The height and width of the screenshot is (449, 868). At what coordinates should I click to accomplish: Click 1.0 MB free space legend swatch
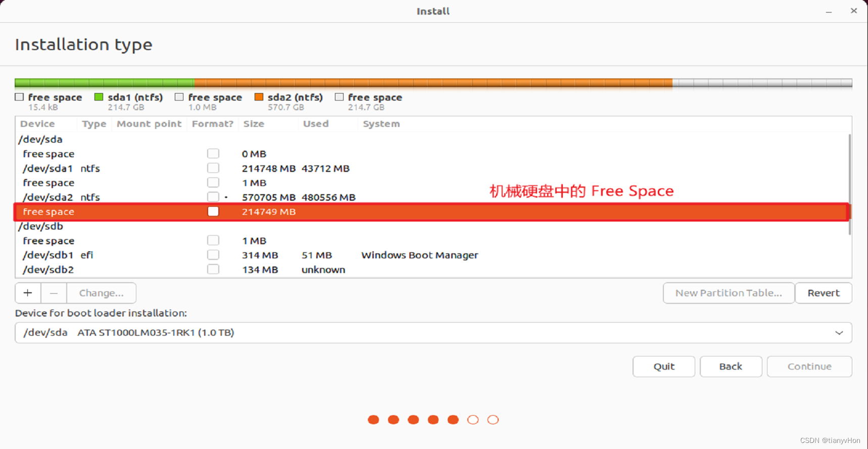(179, 97)
